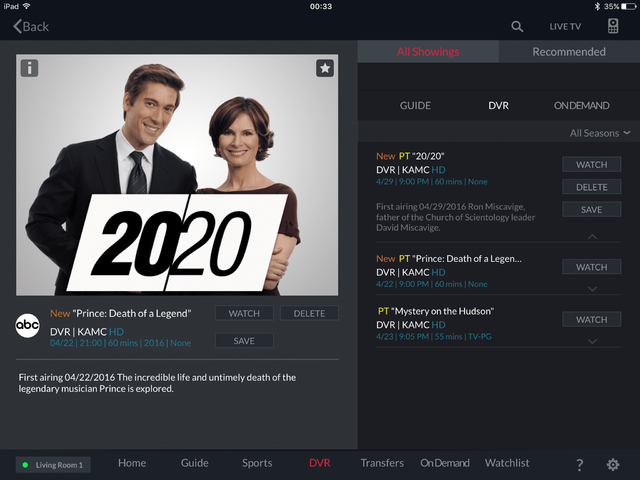This screenshot has width=640, height=480.
Task: Tap the "Mystery on the Hudson" title text
Action: tap(442, 311)
